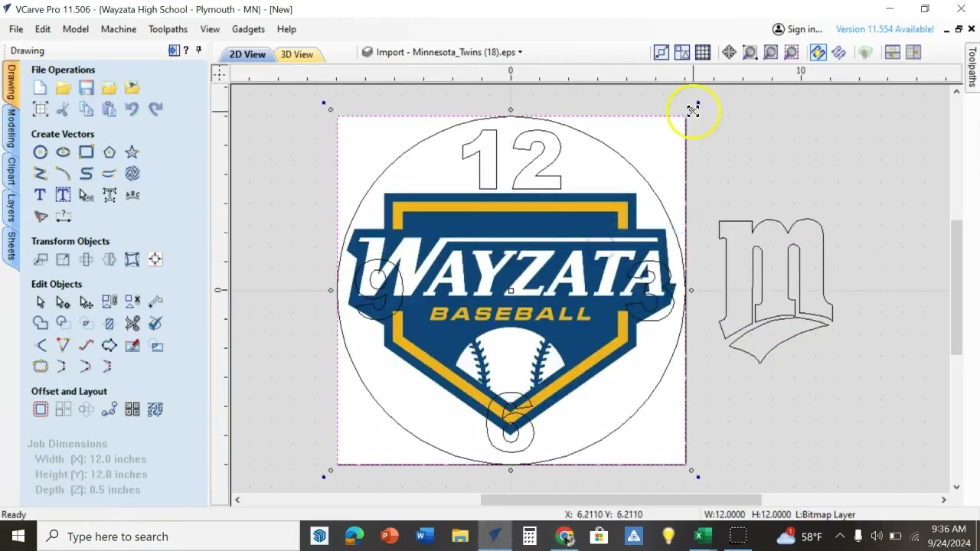Open PowerPoint from the Windows taskbar

pos(389,536)
